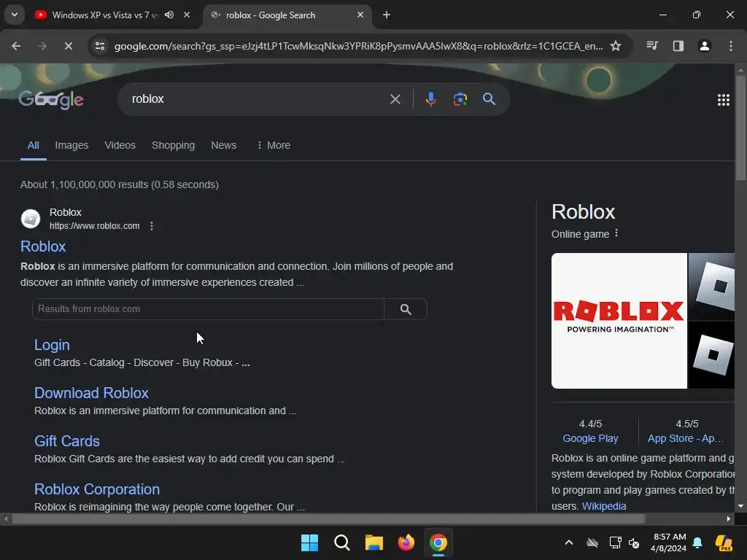Open more options beside Online game

point(616,233)
